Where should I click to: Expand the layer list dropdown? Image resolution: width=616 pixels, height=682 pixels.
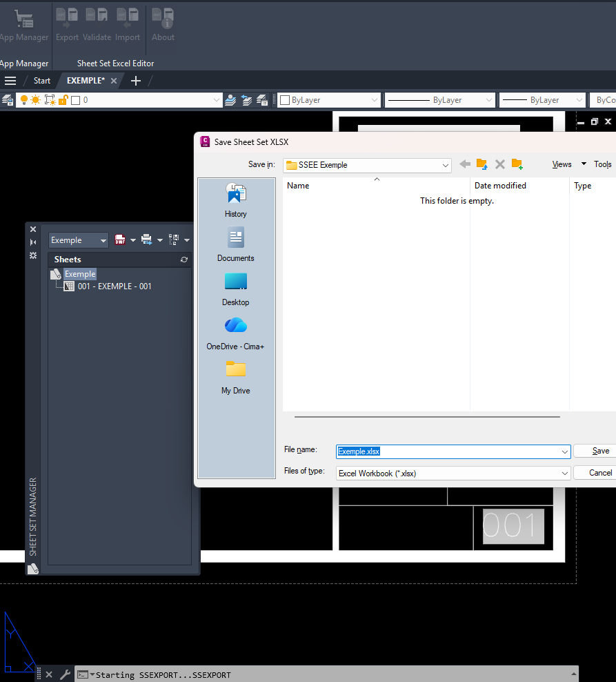click(216, 101)
